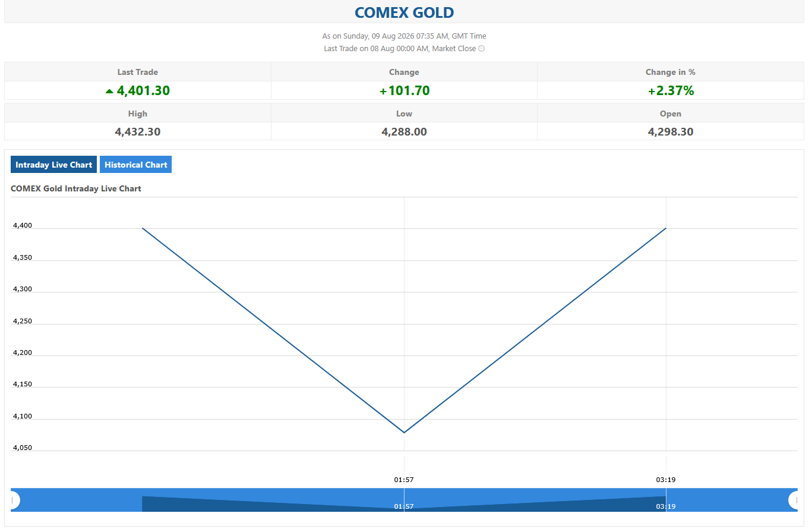812x532 pixels.
Task: Click the Last Trade value 4,401.30
Action: pyautogui.click(x=143, y=90)
